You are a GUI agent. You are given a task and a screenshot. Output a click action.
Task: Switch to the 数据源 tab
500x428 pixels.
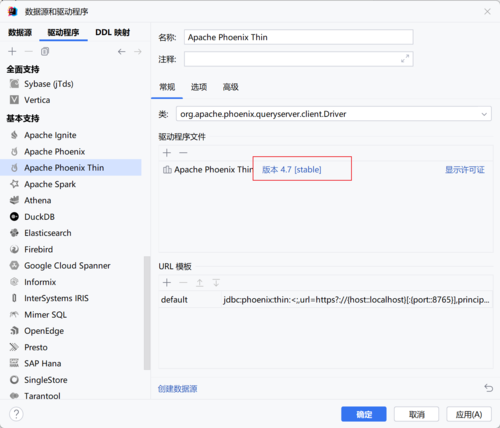pyautogui.click(x=20, y=32)
